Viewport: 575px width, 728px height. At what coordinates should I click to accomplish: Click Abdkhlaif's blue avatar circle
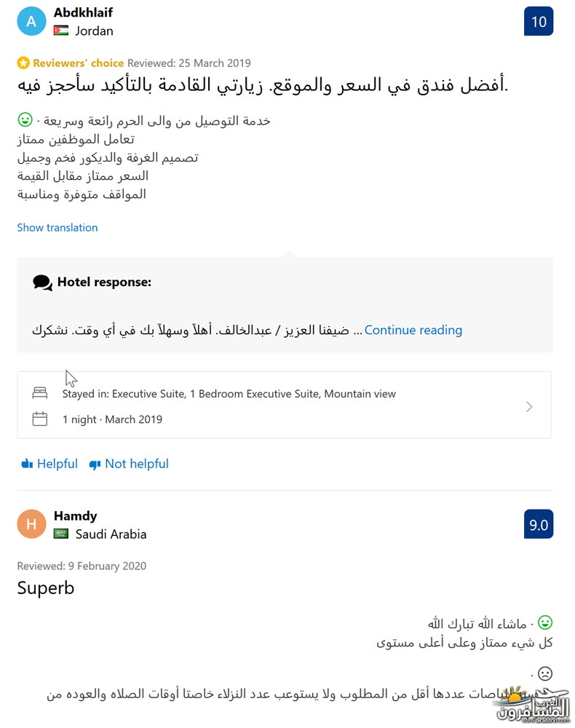coord(31,21)
